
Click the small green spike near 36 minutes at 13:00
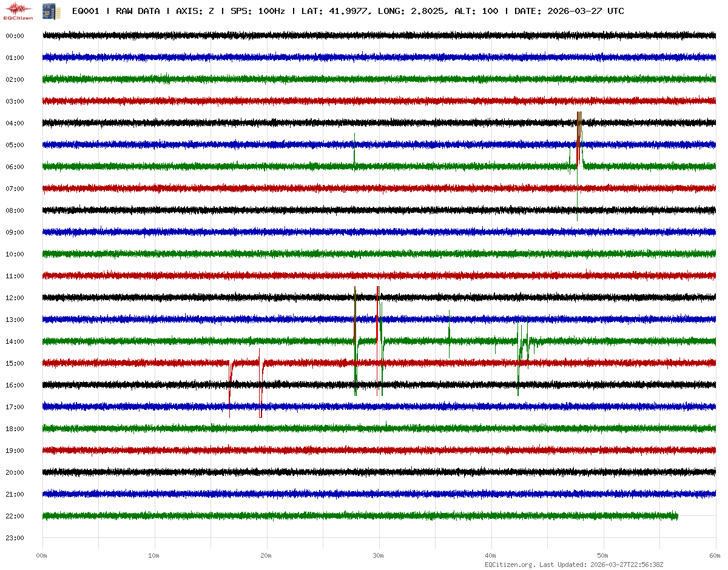point(449,327)
